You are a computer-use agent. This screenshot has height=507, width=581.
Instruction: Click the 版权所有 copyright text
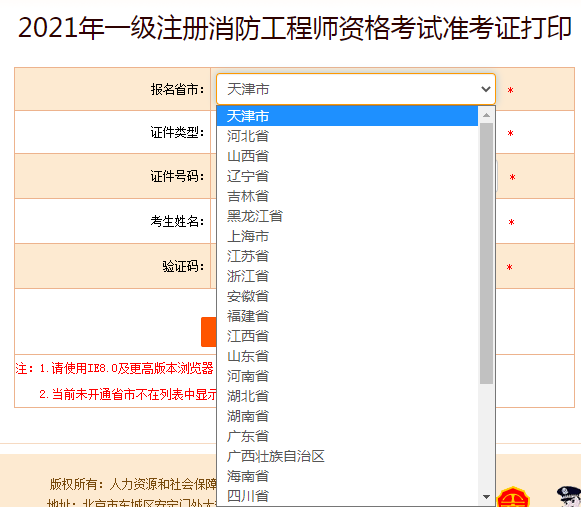click(x=133, y=484)
